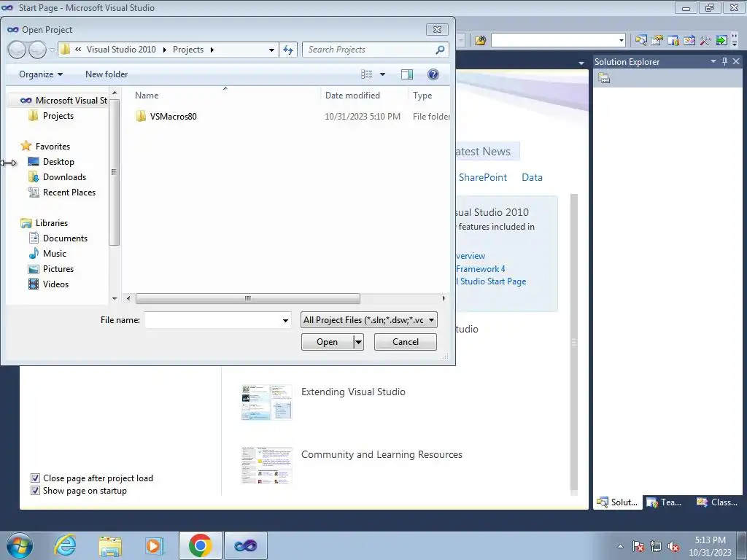This screenshot has height=560, width=747.
Task: Click the green arrow Start Page toolbar icon
Action: point(721,41)
